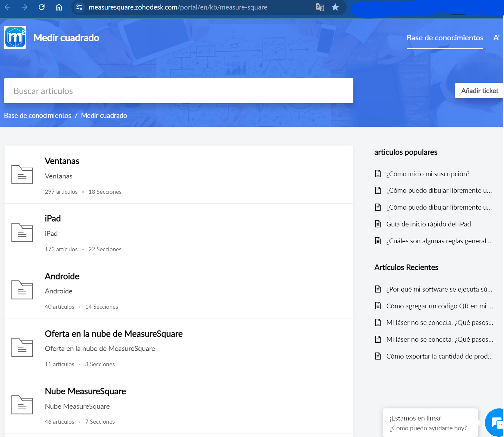Click Oferta en la nube folder icon
The height and width of the screenshot is (437, 504).
[x=22, y=347]
